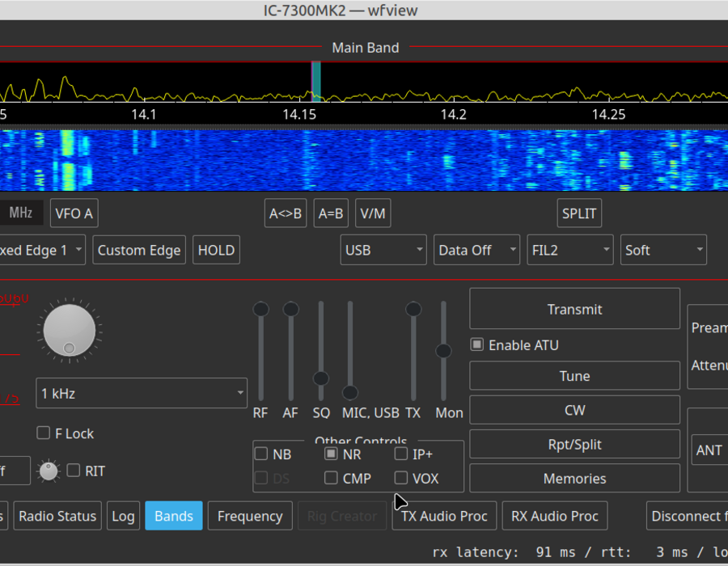
Task: Click the Transmit button
Action: 575,309
